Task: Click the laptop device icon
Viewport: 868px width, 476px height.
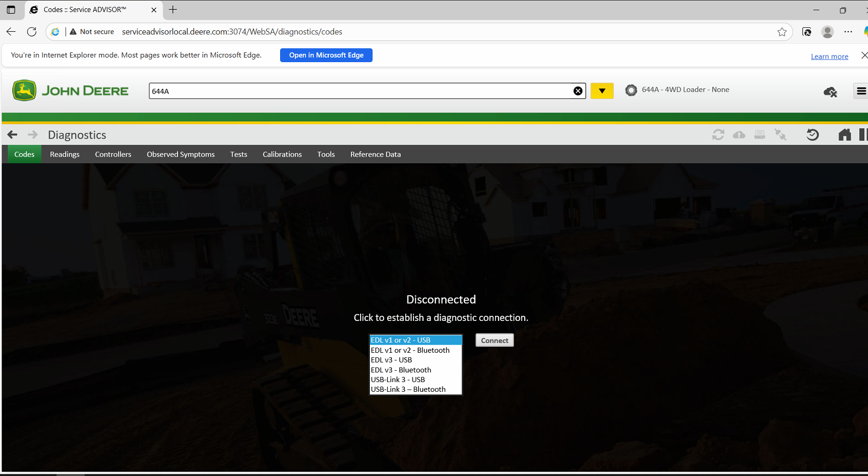Action: point(760,135)
